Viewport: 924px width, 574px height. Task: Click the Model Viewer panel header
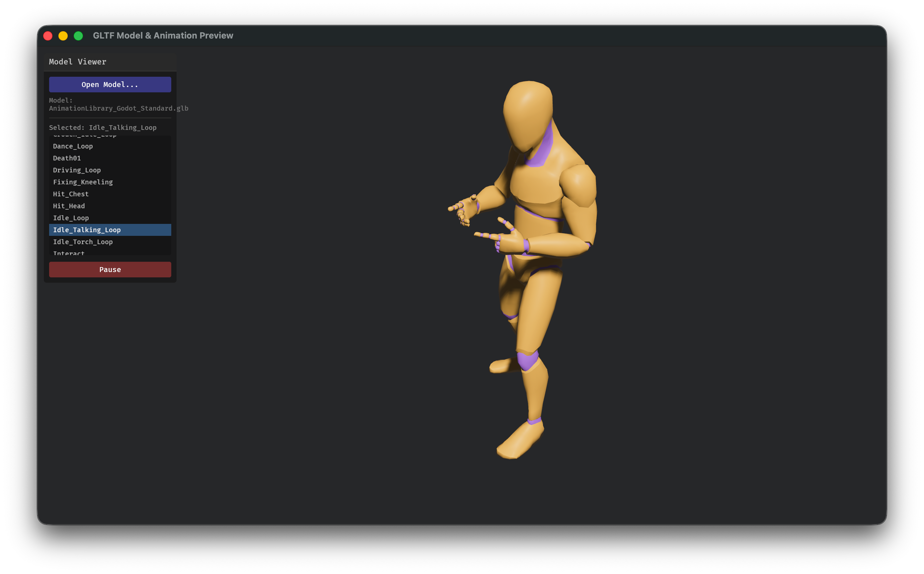point(77,61)
